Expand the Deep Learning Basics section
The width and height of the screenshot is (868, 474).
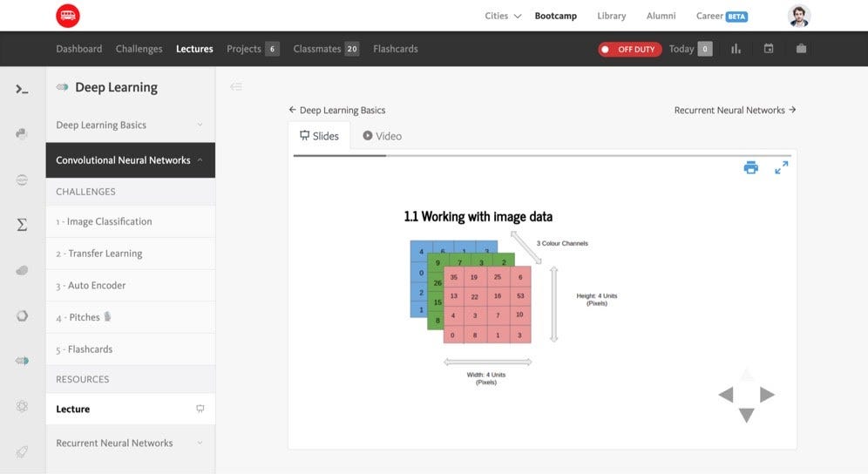point(130,125)
